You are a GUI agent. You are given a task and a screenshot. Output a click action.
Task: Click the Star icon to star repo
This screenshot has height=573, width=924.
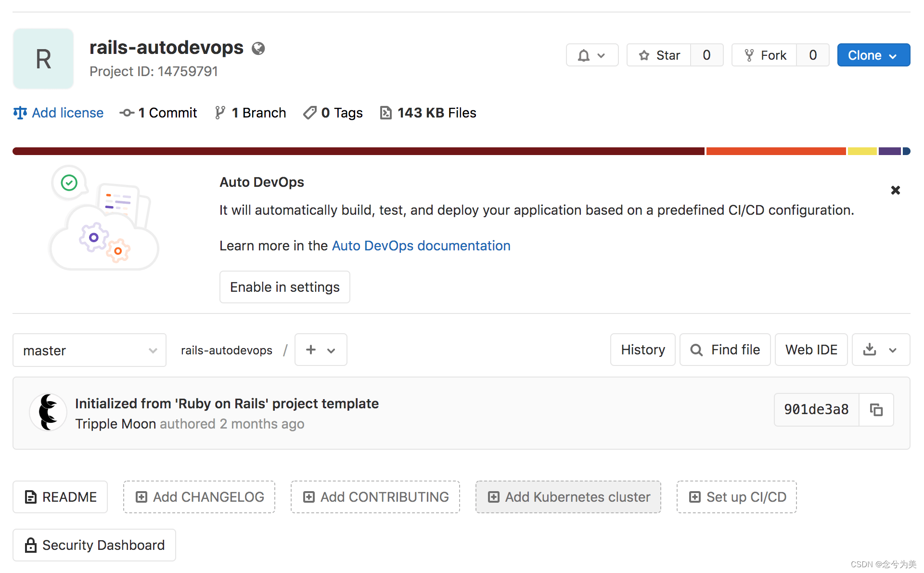[643, 55]
